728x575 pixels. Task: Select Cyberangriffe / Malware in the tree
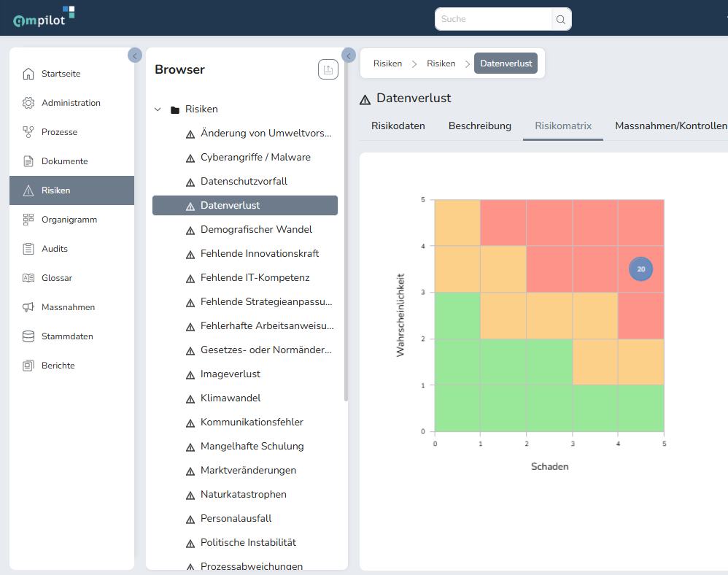pos(255,158)
